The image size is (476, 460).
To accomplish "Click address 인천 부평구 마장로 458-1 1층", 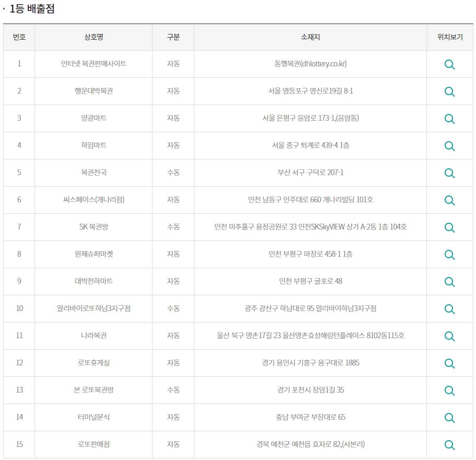I will click(310, 254).
